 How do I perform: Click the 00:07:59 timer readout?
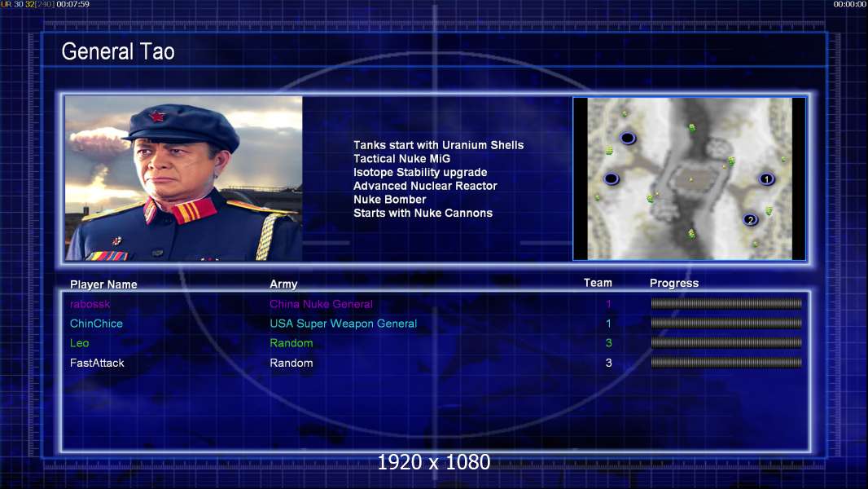72,4
